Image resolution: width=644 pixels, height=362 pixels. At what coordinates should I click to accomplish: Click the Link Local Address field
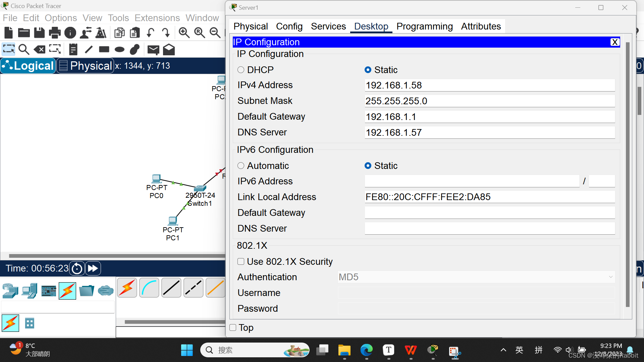coord(490,197)
